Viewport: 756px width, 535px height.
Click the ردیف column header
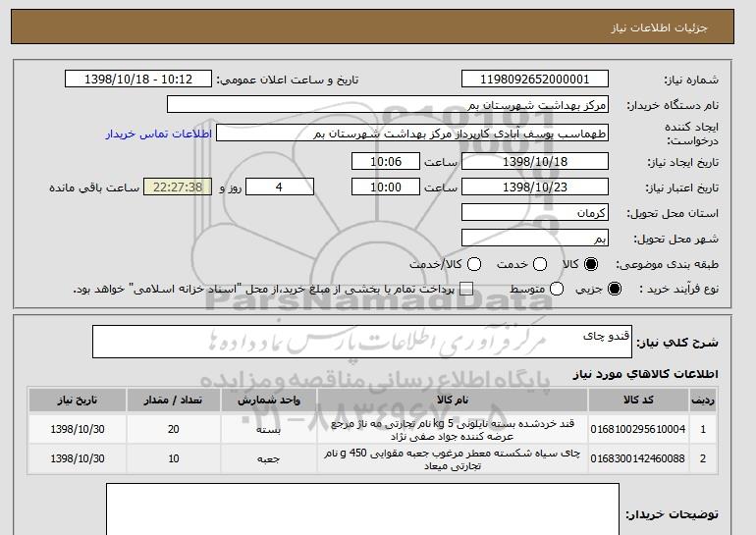pos(703,401)
